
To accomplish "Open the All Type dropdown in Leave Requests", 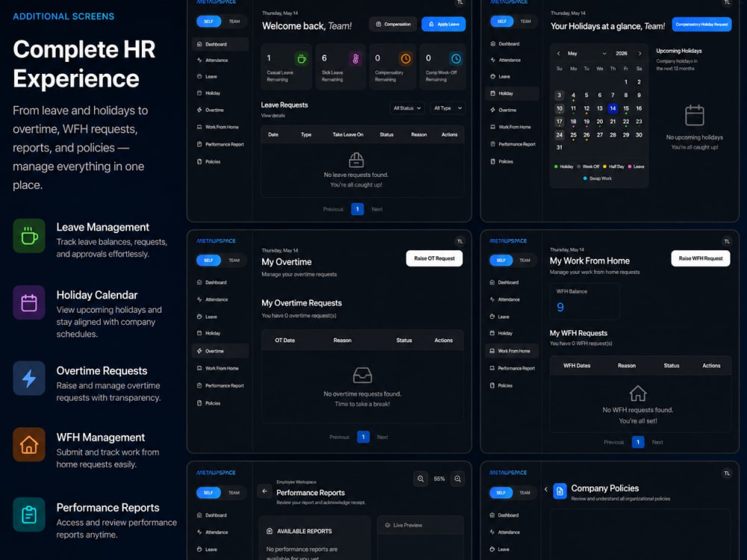I will tap(447, 108).
